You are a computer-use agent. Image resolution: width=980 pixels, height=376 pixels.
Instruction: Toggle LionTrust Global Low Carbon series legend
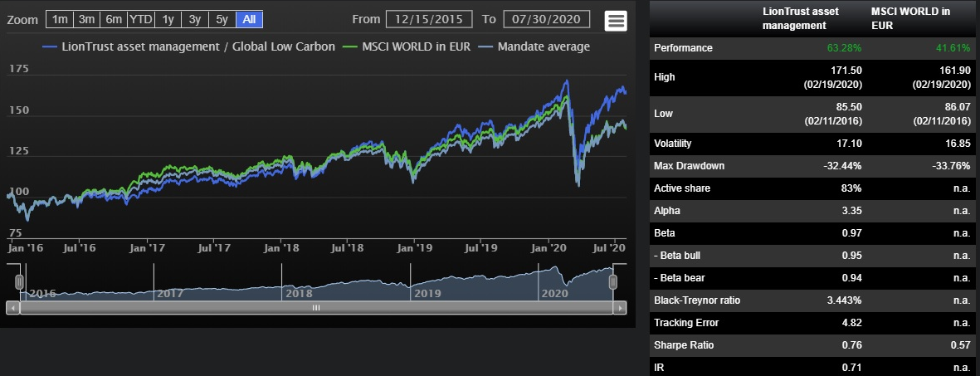point(188,46)
